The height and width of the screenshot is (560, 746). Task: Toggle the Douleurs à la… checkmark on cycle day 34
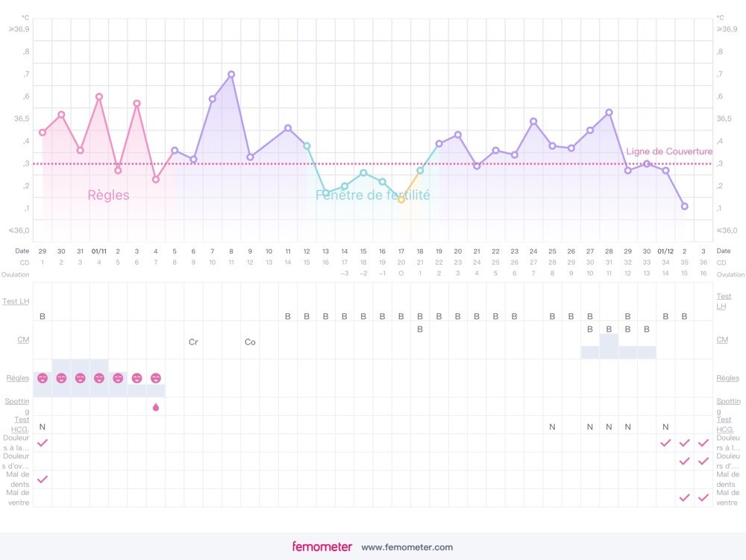666,442
